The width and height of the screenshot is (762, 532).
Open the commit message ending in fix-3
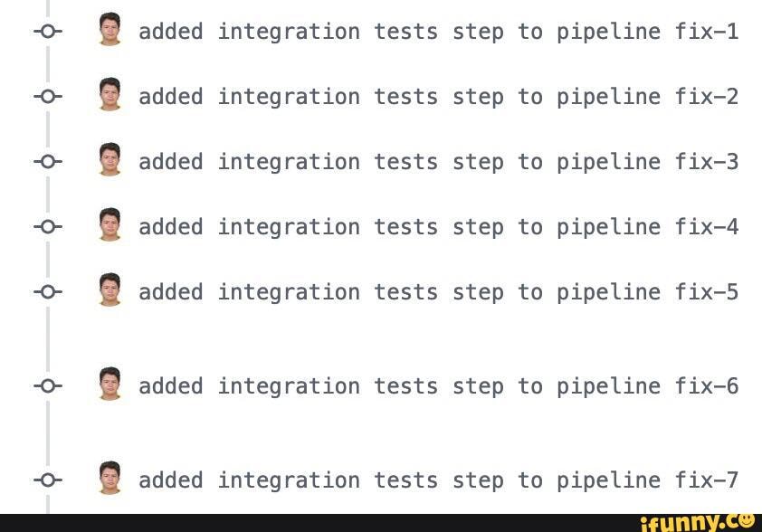tap(438, 161)
